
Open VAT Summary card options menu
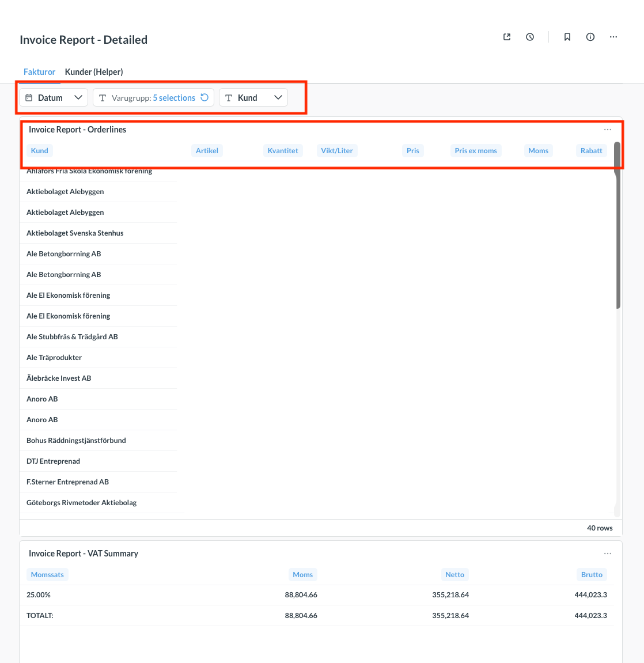click(608, 554)
